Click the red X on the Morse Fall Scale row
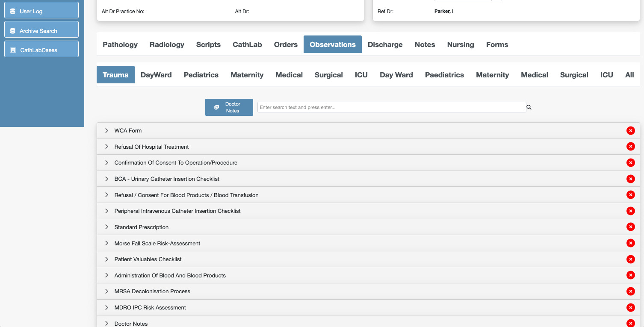 click(x=630, y=243)
